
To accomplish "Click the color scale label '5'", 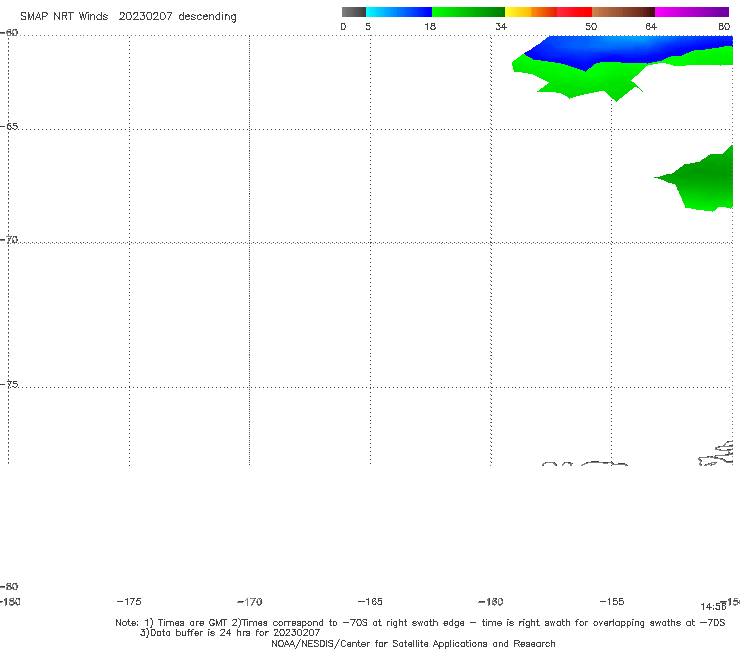I will (368, 26).
